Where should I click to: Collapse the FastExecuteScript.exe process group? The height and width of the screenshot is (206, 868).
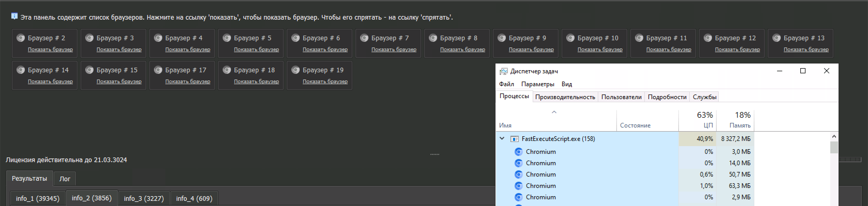point(502,139)
